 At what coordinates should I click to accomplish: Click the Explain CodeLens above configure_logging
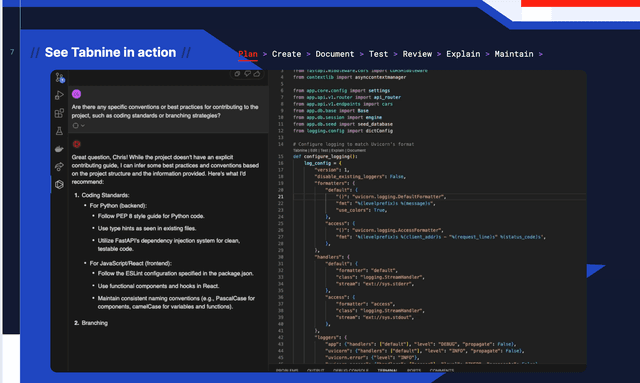337,150
